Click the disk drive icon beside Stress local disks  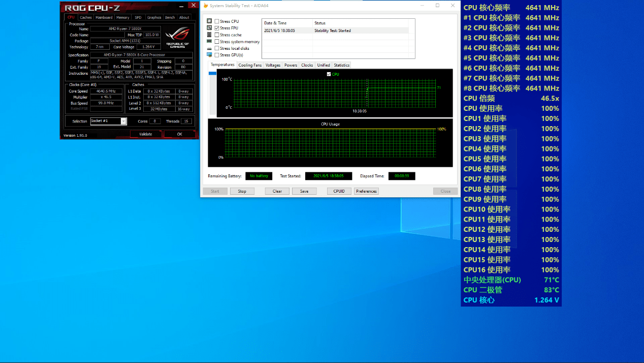(x=209, y=48)
